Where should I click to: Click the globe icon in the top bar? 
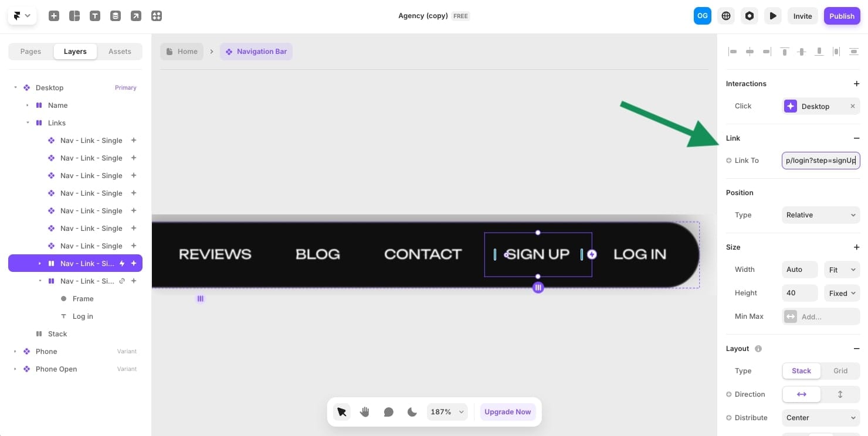point(726,16)
